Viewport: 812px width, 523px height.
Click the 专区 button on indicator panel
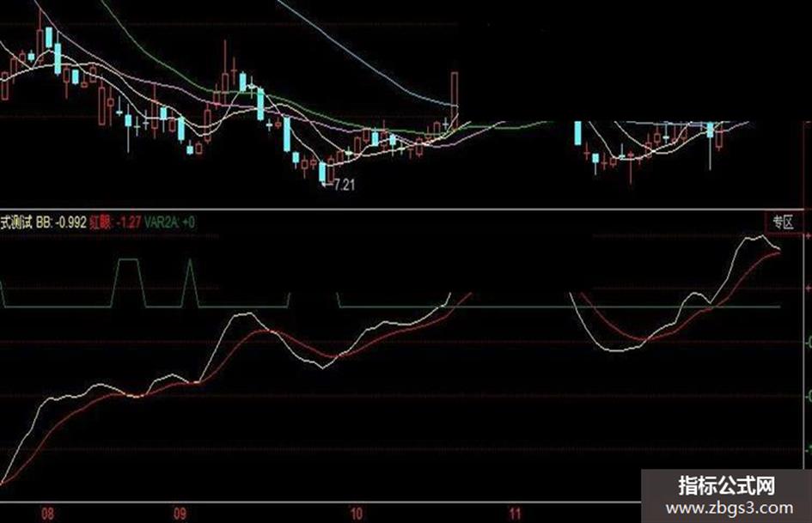[x=783, y=222]
